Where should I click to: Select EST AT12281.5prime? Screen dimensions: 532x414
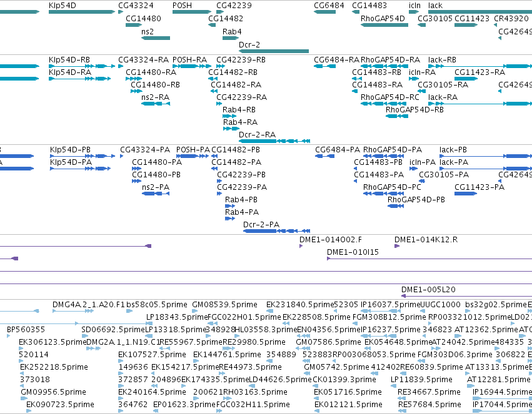[498, 380]
